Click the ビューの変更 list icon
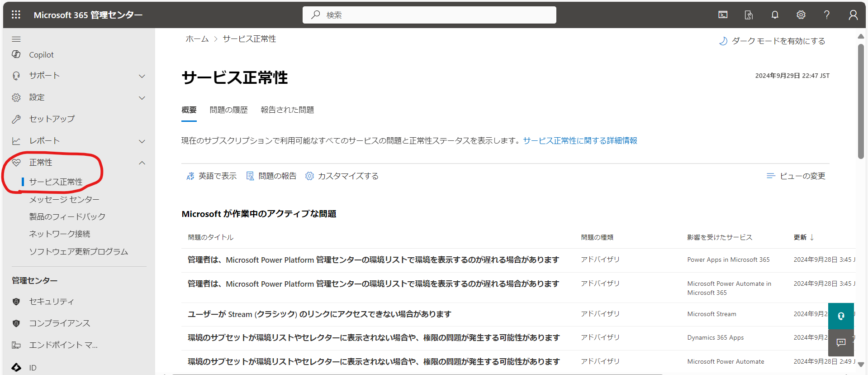Screen dimensions: 868x375 pos(771,176)
